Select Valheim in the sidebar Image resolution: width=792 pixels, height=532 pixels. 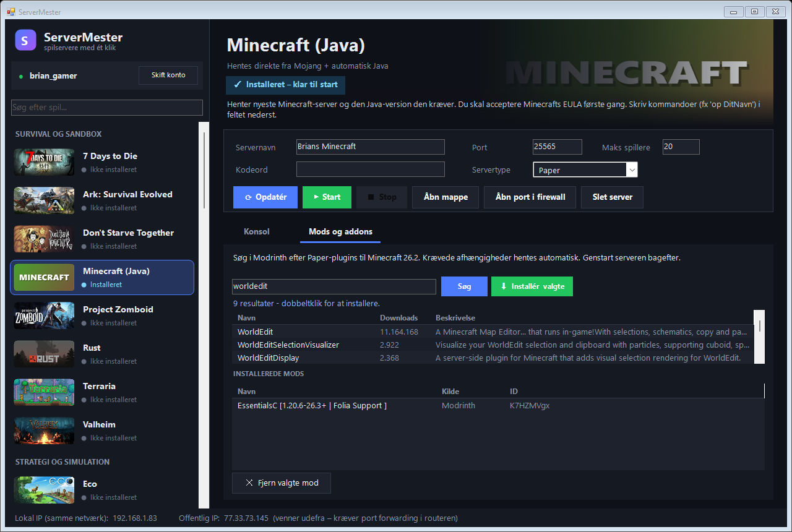pyautogui.click(x=102, y=431)
